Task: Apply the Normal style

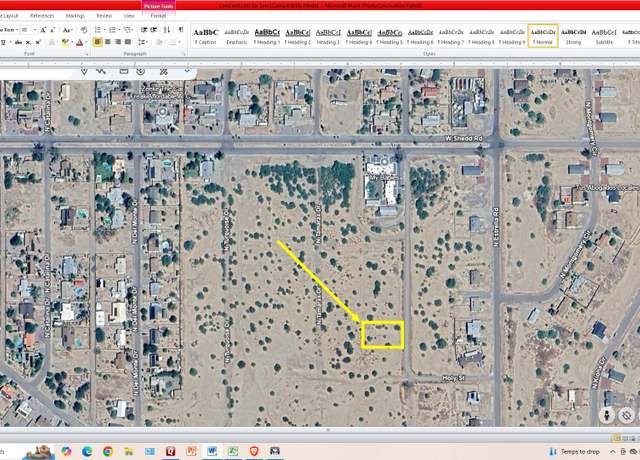Action: 543,36
